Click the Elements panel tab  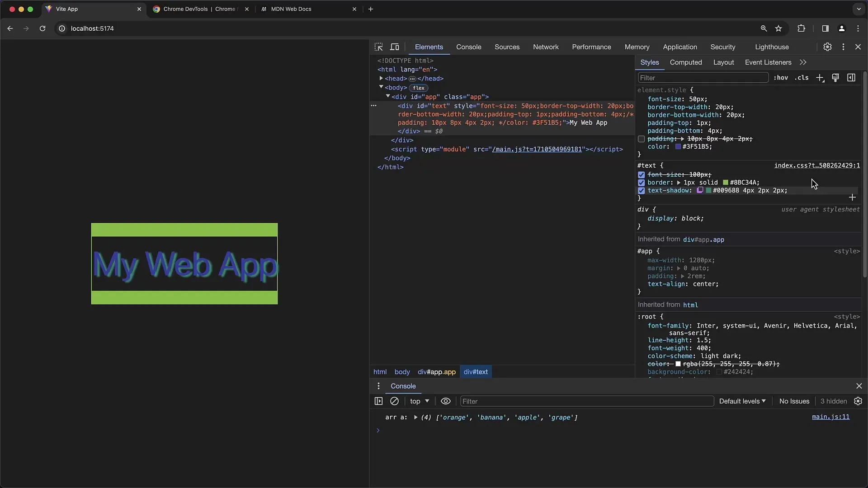coord(429,47)
